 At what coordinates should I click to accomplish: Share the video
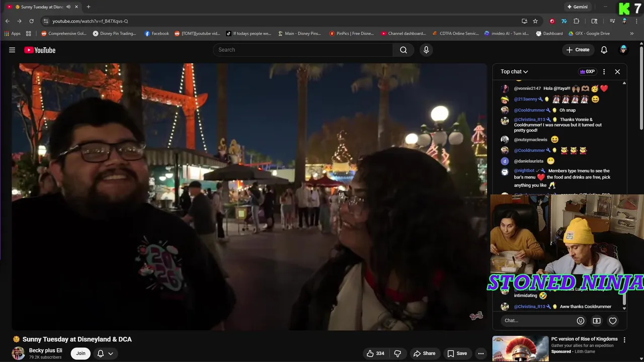click(424, 353)
